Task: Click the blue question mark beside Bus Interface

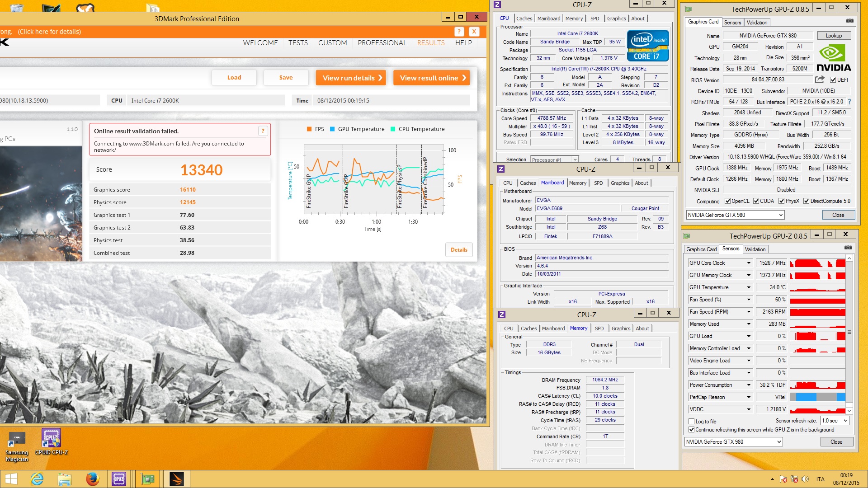Action: point(849,102)
